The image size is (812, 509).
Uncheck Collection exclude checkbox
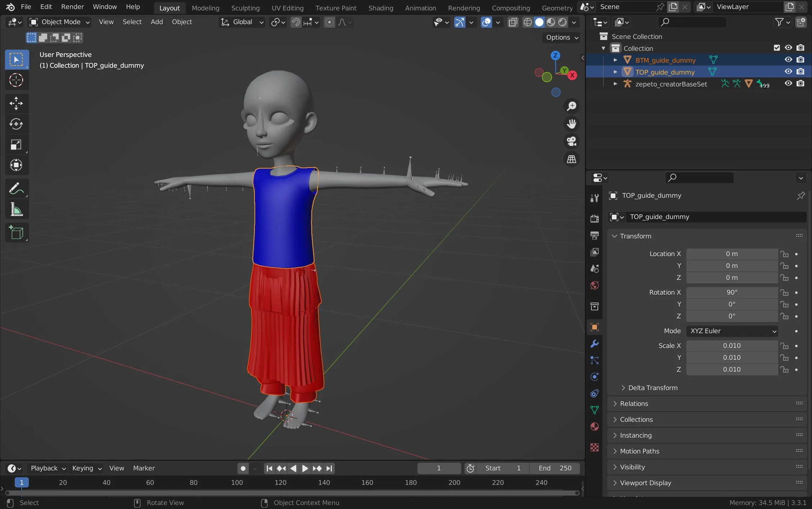tap(777, 48)
